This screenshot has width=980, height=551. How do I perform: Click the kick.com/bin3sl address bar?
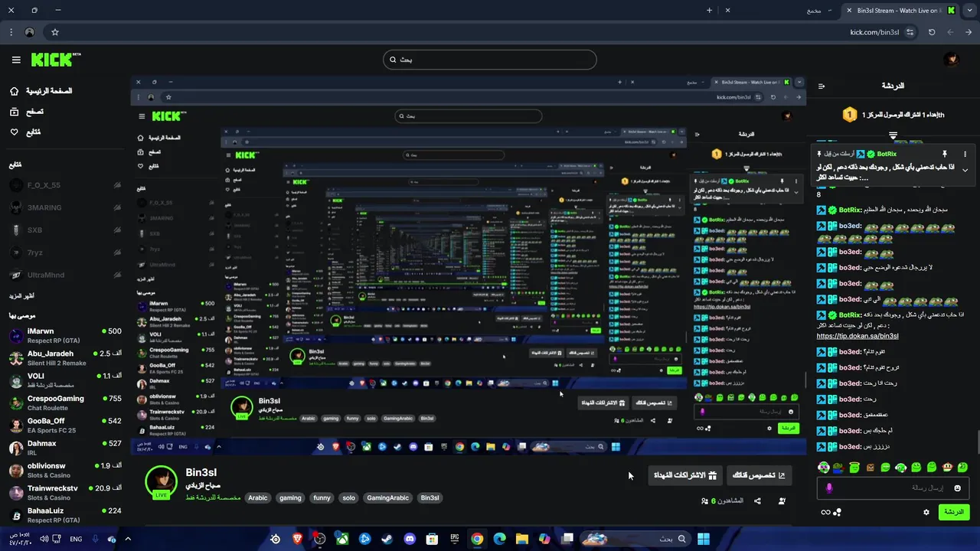click(874, 32)
